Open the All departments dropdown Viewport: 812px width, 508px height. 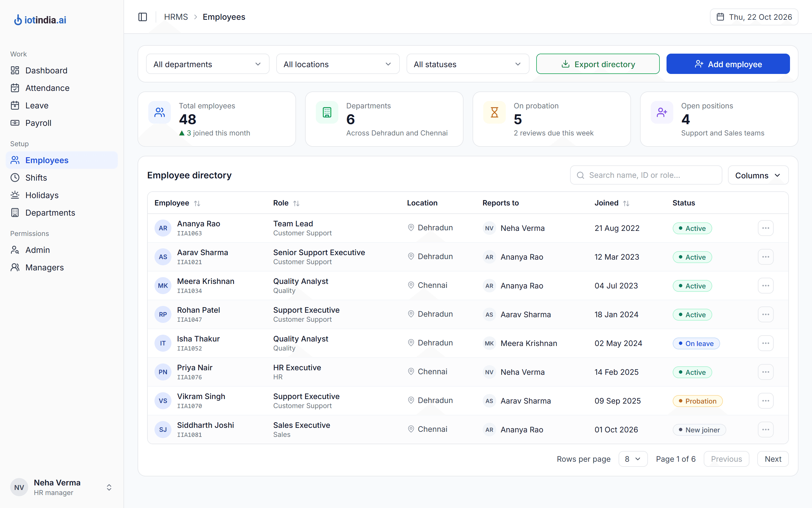click(x=208, y=64)
